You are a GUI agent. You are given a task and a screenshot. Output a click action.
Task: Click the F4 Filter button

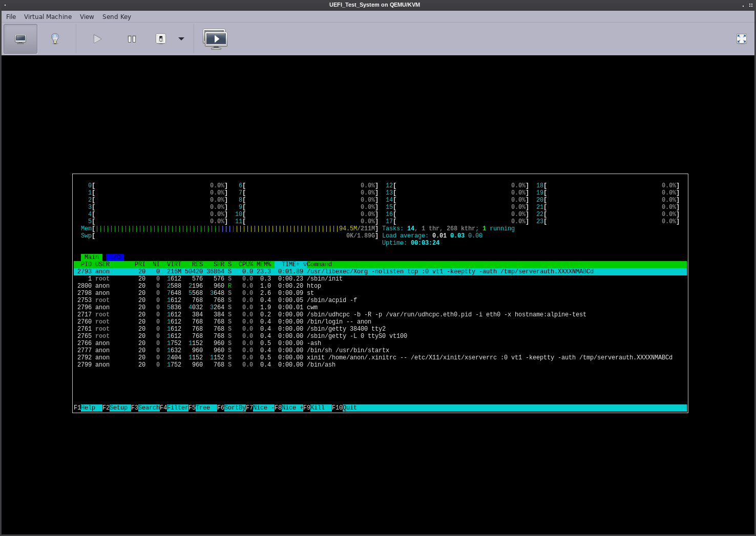click(174, 408)
